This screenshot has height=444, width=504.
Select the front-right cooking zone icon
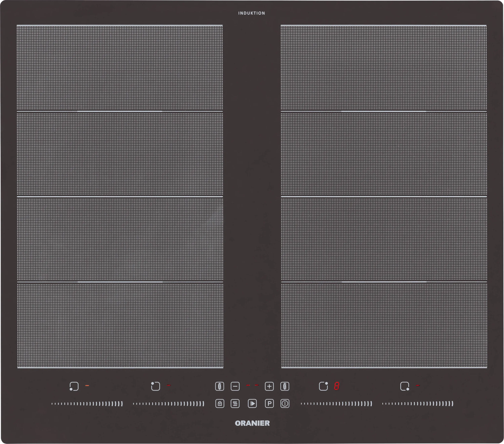pyautogui.click(x=405, y=386)
